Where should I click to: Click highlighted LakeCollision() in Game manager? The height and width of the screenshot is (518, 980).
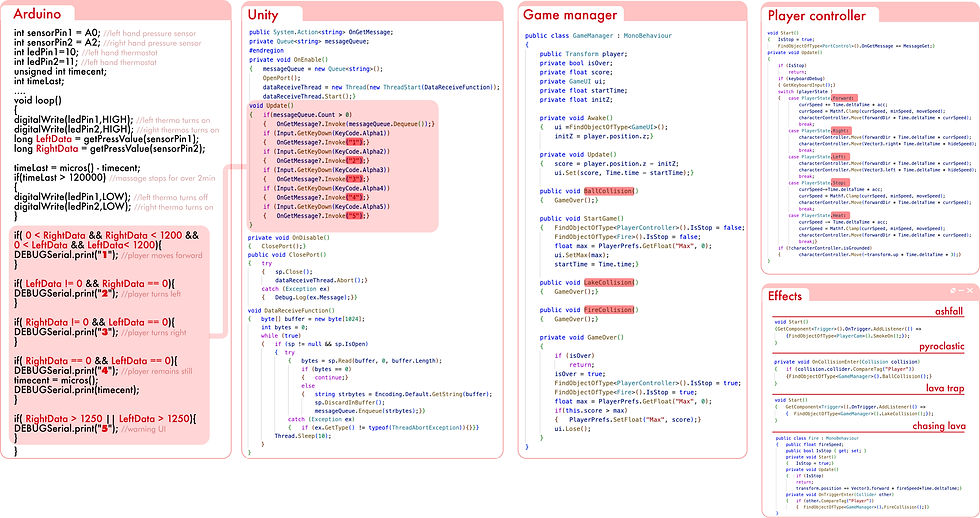[610, 282]
